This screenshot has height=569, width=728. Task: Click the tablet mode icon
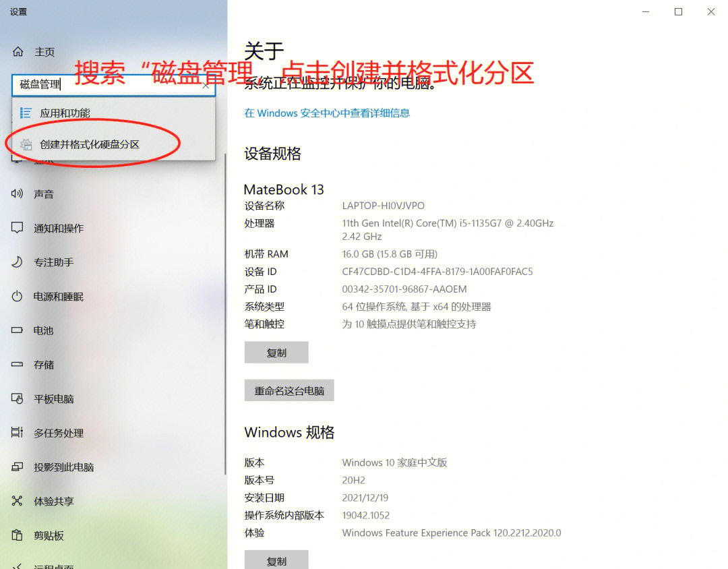point(17,398)
